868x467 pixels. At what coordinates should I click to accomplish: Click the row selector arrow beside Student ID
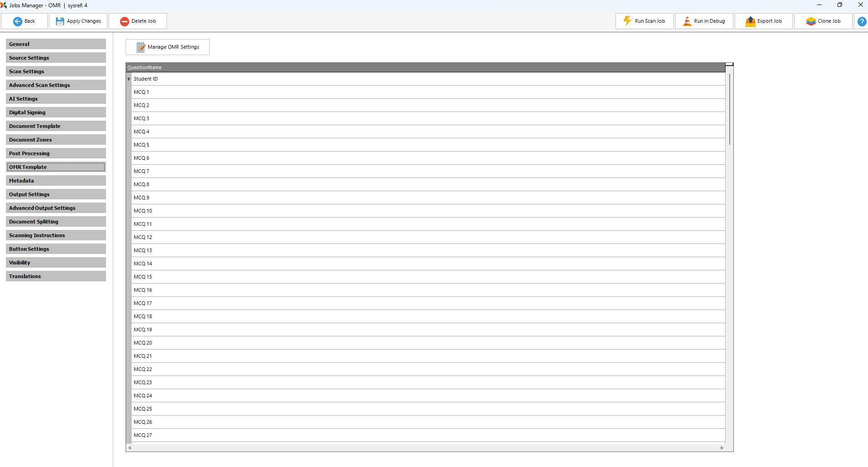pos(129,79)
